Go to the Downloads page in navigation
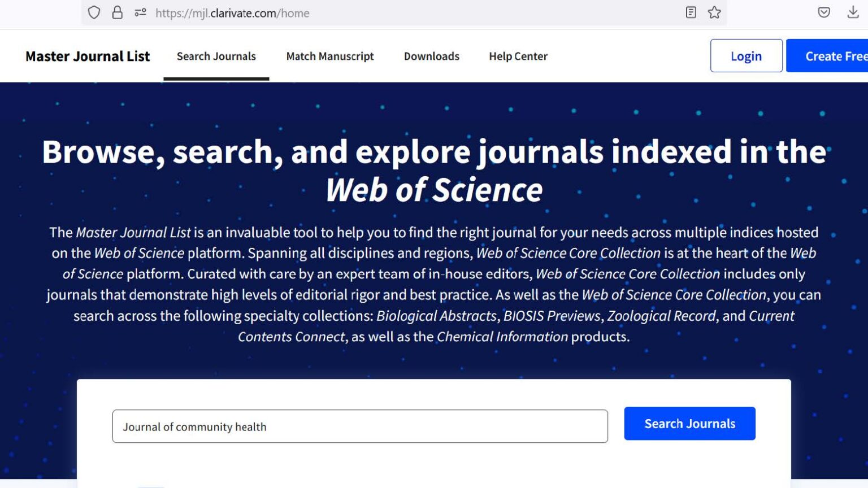The height and width of the screenshot is (488, 868). click(431, 56)
